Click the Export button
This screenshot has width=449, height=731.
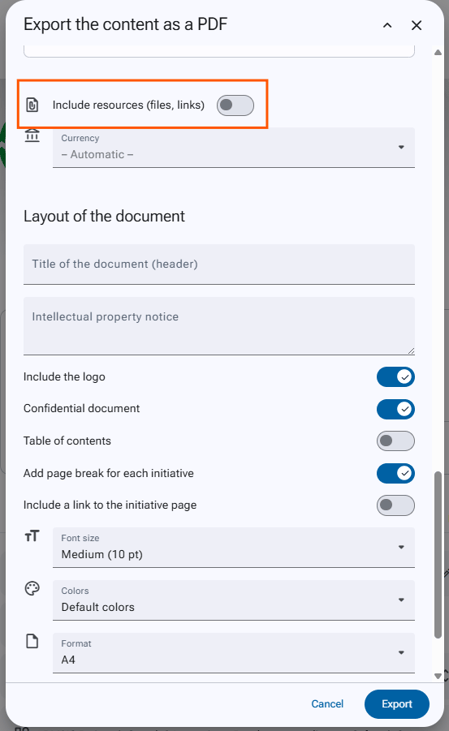(x=397, y=704)
